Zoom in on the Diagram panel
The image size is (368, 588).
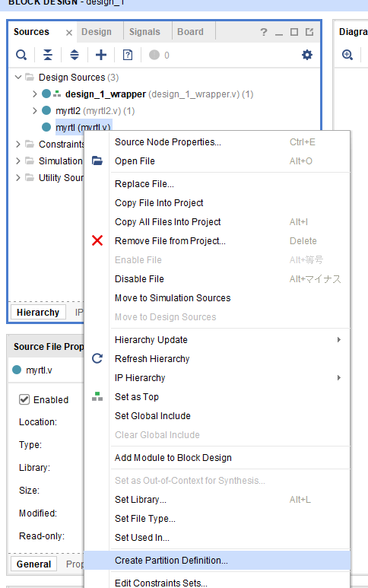tap(347, 55)
